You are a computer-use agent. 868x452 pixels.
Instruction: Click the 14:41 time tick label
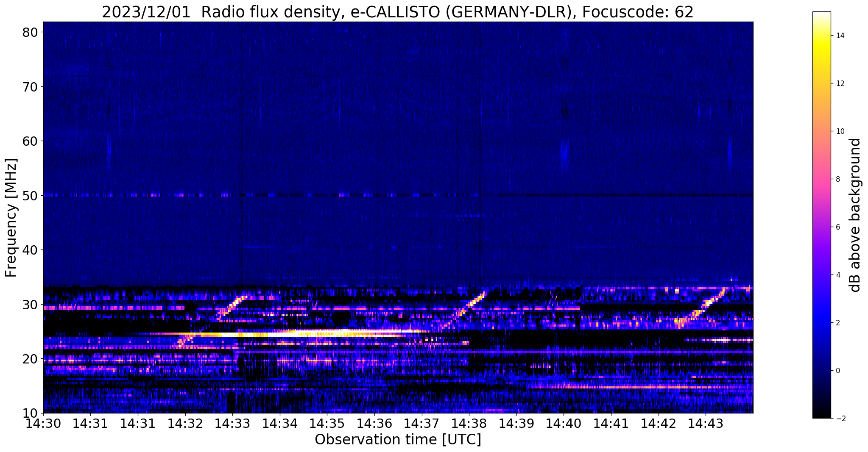[611, 424]
